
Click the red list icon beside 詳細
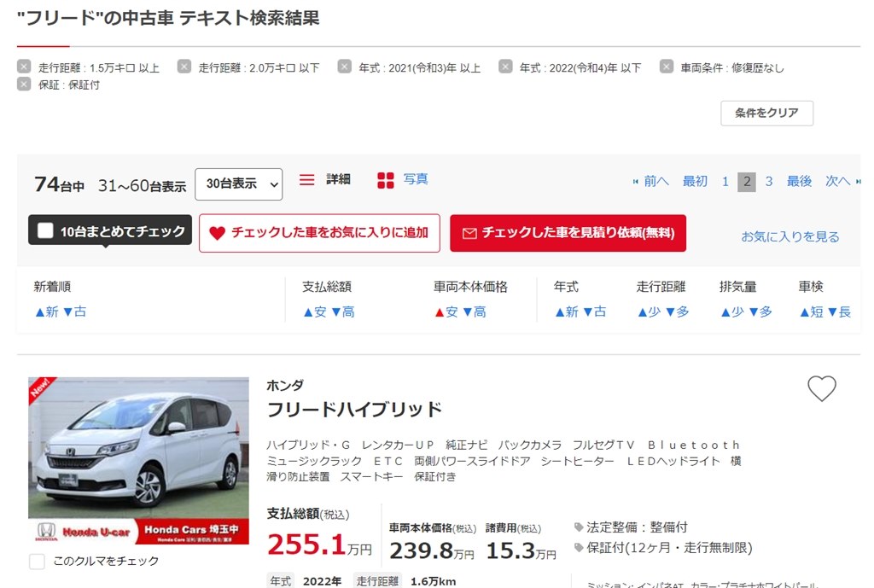coord(306,179)
